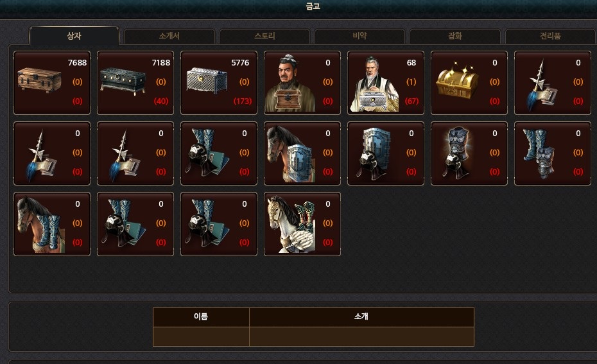The image size is (597, 364).
Task: Pick the brown horse with blue boots item
Action: [x=52, y=224]
